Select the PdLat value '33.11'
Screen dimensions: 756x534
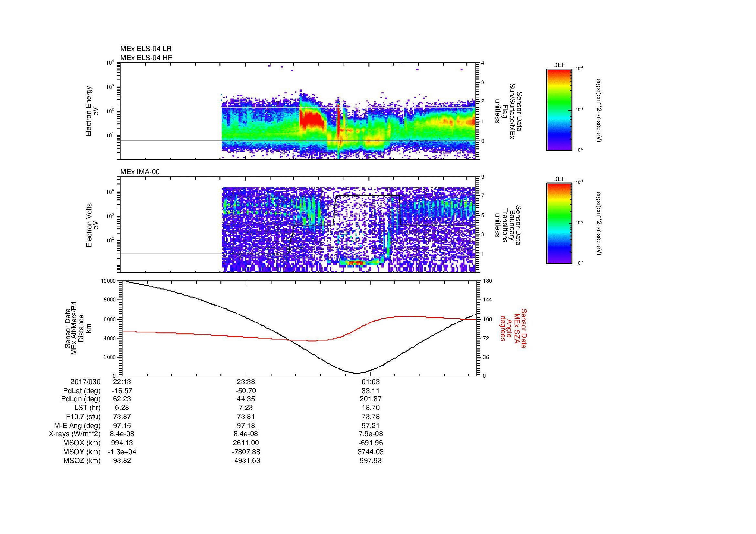(371, 391)
